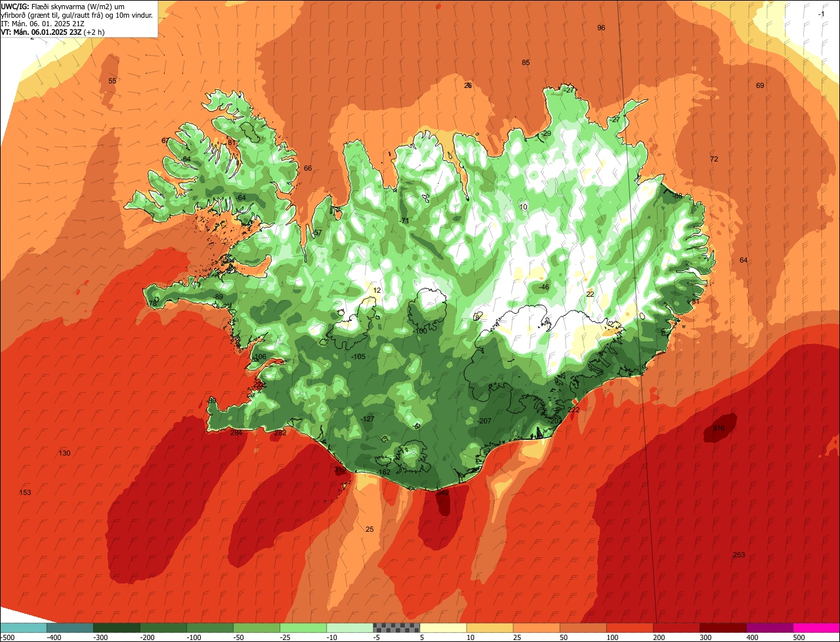Pick the magenta swatch above 500
840x642 pixels.
click(816, 628)
